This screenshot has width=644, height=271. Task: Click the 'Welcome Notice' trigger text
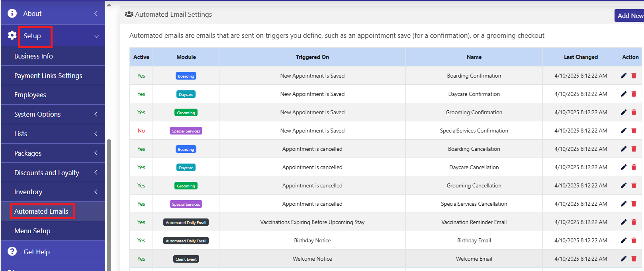[312, 259]
